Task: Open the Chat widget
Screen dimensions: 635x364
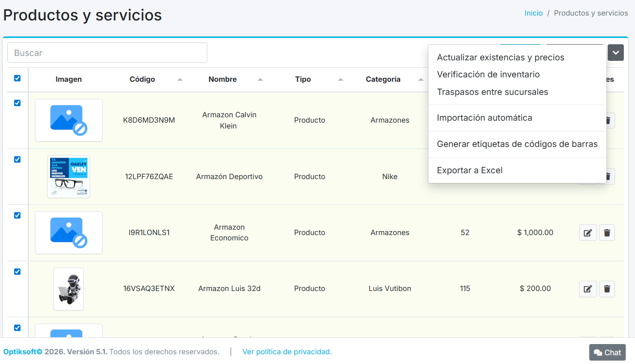Action: 607,352
